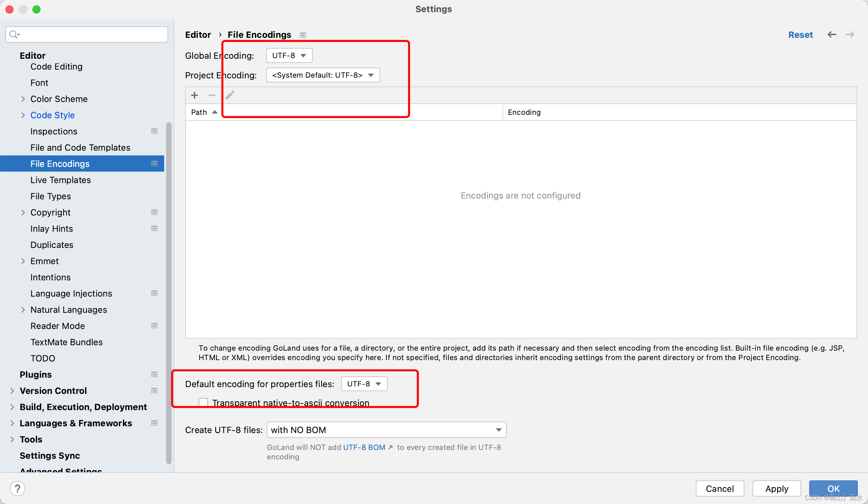The width and height of the screenshot is (868, 504).
Task: Click the back navigation arrow
Action: point(832,34)
